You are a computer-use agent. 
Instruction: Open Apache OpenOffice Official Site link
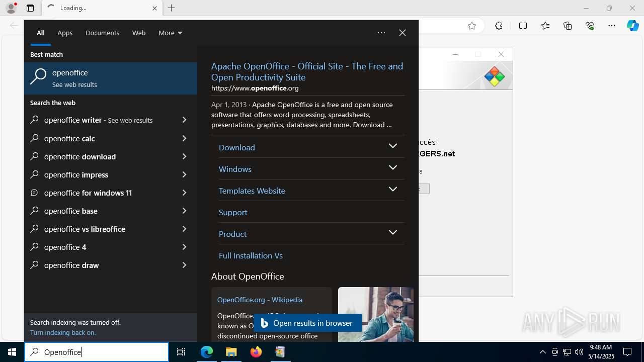(x=307, y=71)
